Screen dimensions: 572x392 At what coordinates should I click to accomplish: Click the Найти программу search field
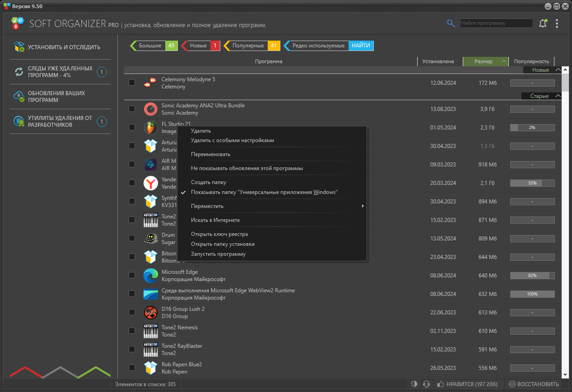click(496, 23)
